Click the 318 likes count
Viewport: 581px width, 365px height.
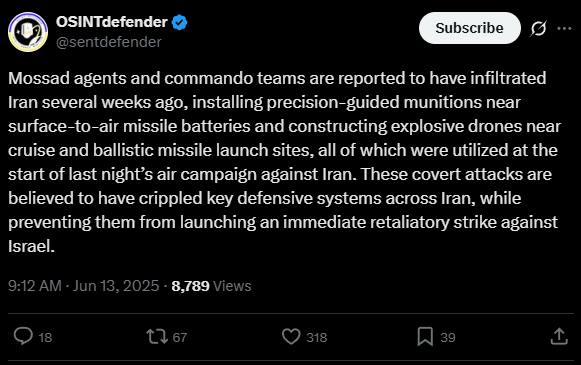[317, 337]
